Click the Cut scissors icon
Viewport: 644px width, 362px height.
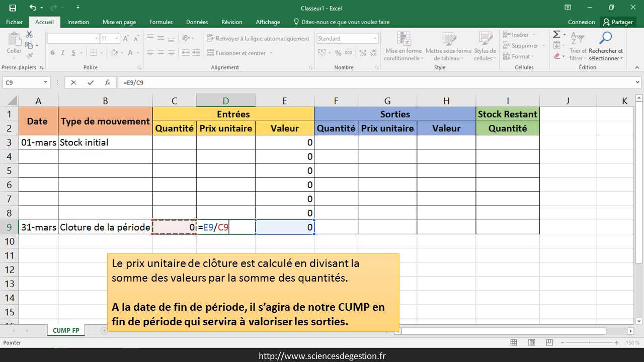coord(29,35)
